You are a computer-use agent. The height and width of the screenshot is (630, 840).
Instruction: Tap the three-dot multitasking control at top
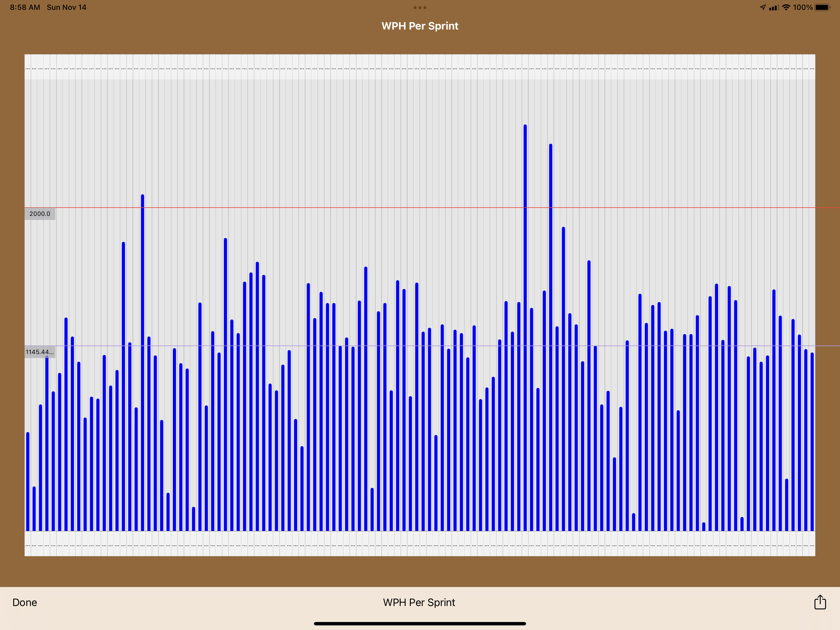click(420, 8)
